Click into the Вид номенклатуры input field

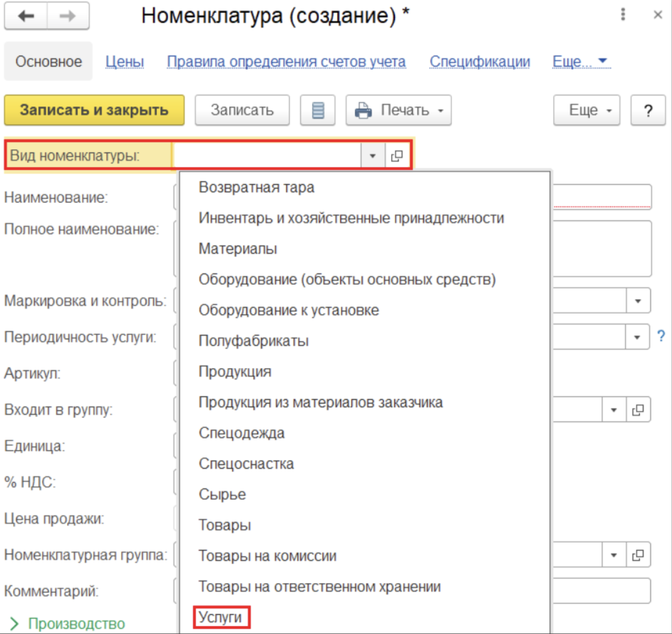266,156
